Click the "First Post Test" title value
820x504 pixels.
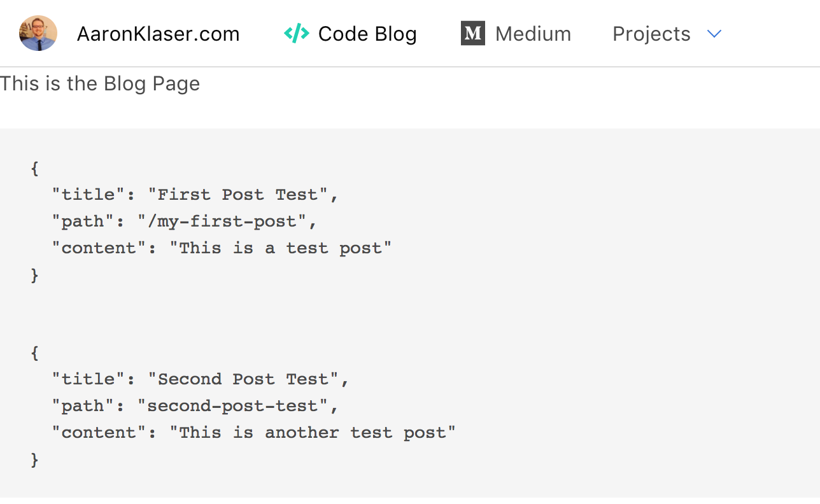[x=243, y=195]
